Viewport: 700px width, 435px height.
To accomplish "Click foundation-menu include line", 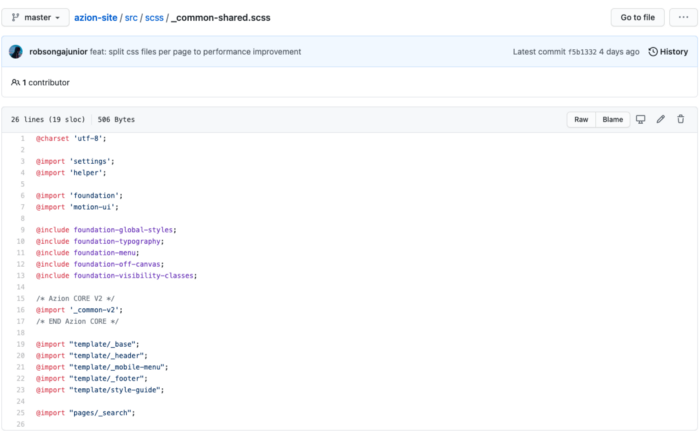I will (88, 253).
